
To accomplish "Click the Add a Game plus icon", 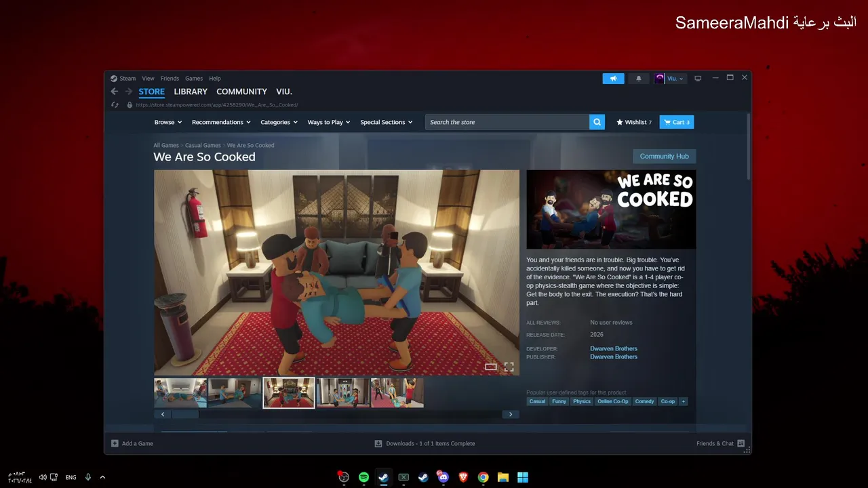I will click(x=115, y=443).
